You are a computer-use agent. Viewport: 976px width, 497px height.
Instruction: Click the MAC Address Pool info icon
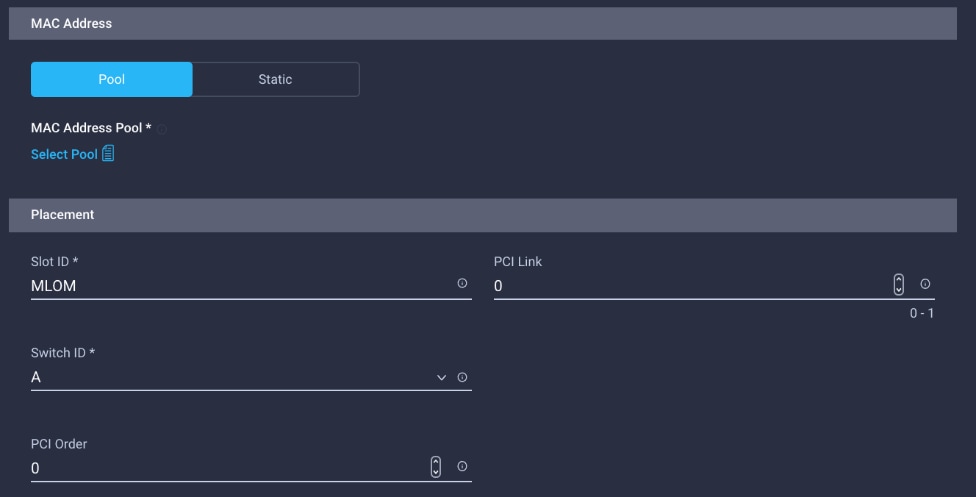click(161, 130)
